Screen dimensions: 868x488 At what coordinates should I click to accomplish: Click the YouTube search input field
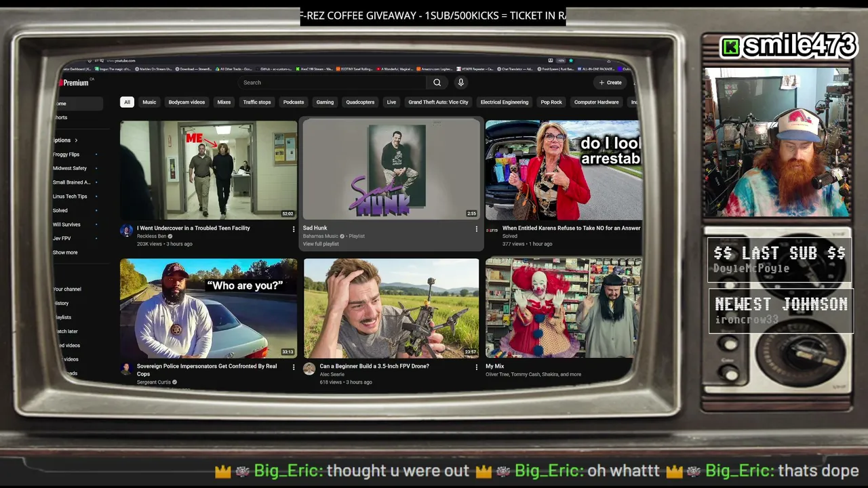332,83
